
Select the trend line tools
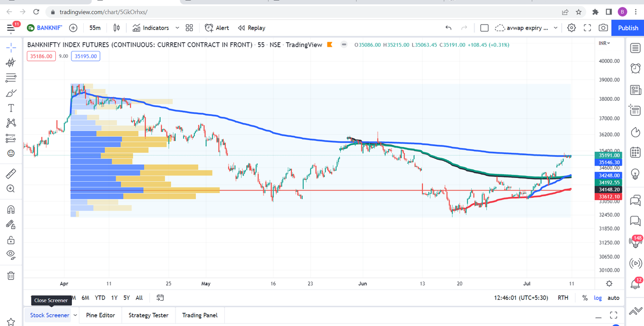(x=11, y=63)
